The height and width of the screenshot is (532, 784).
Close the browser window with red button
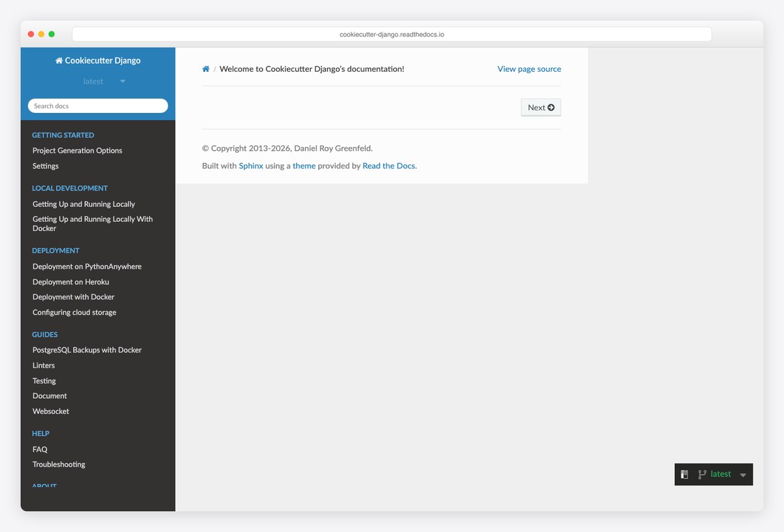pos(31,34)
